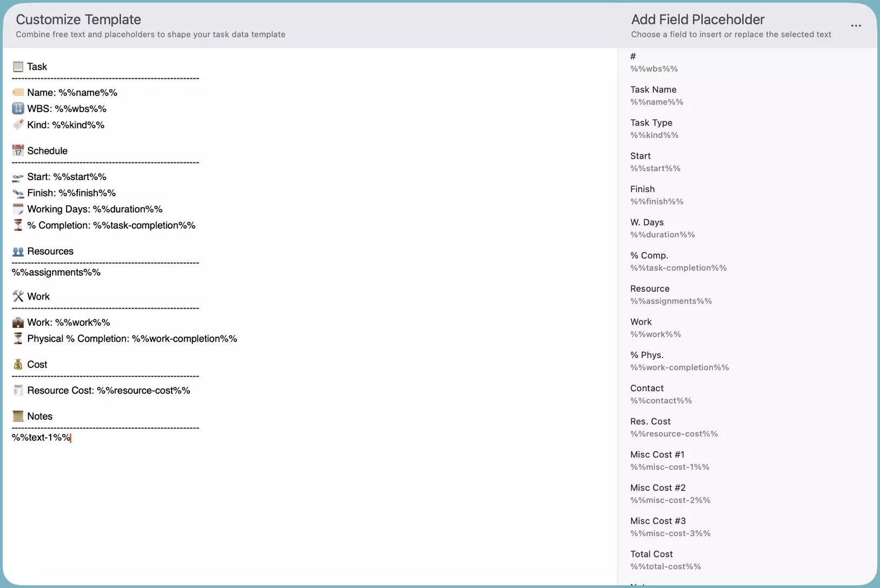
Task: Click the hourglass icon before % Completion
Action: point(18,225)
